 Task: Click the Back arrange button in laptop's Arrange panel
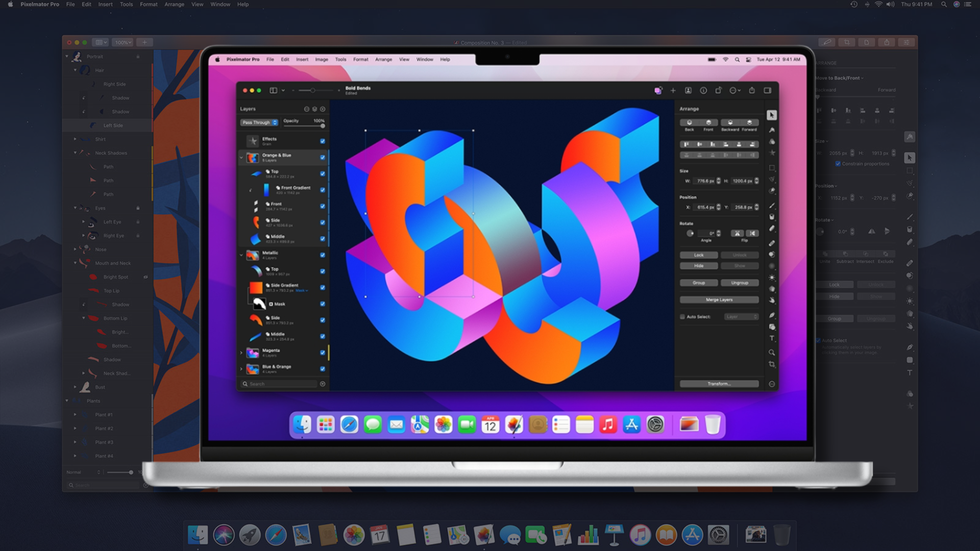point(689,122)
